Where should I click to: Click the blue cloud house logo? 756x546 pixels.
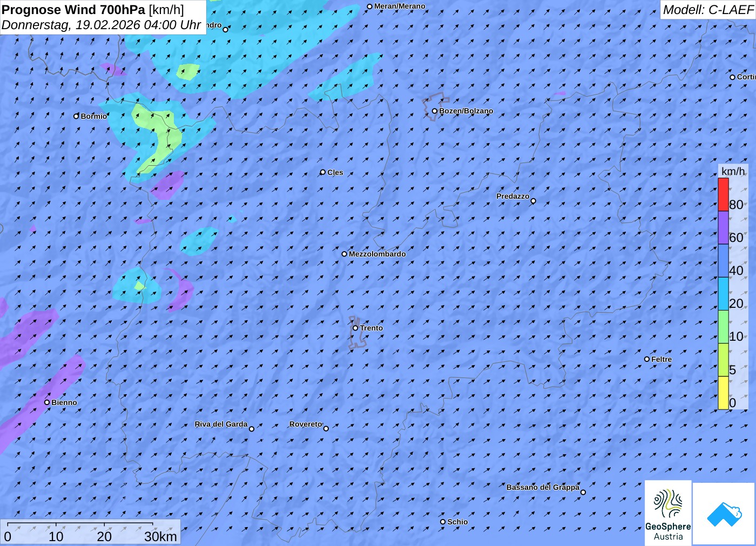pos(724,514)
